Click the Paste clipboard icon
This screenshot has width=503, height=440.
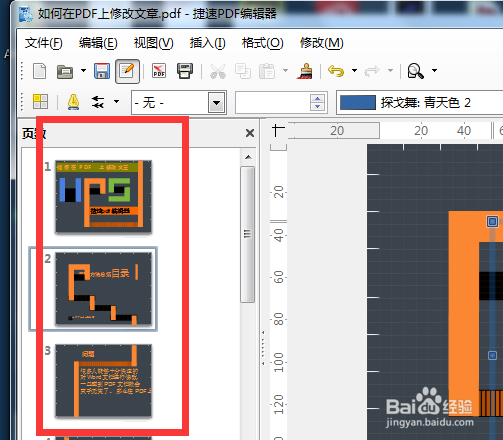267,71
